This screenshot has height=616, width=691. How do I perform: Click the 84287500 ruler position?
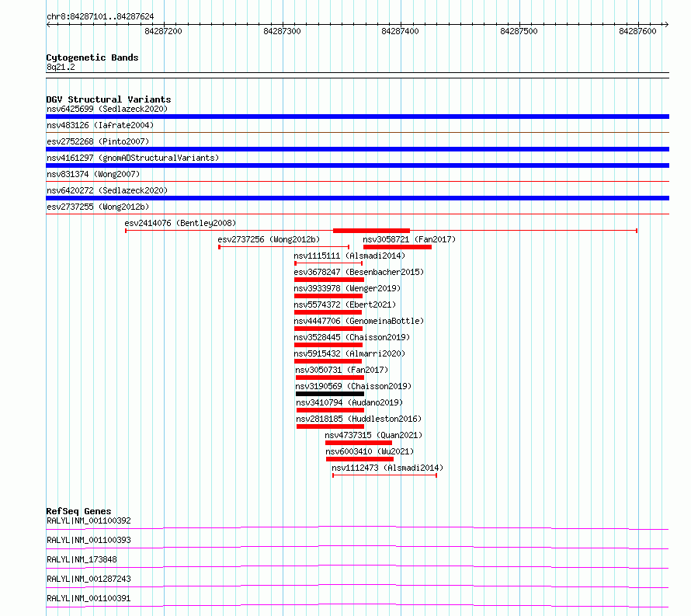coord(519,31)
